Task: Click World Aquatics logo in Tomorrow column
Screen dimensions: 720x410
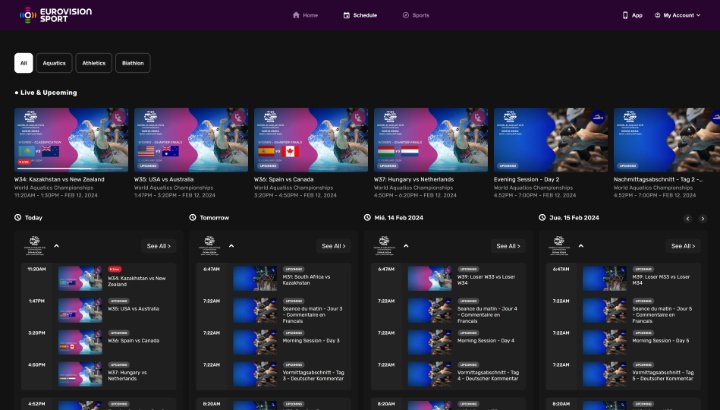Action: pyautogui.click(x=210, y=246)
